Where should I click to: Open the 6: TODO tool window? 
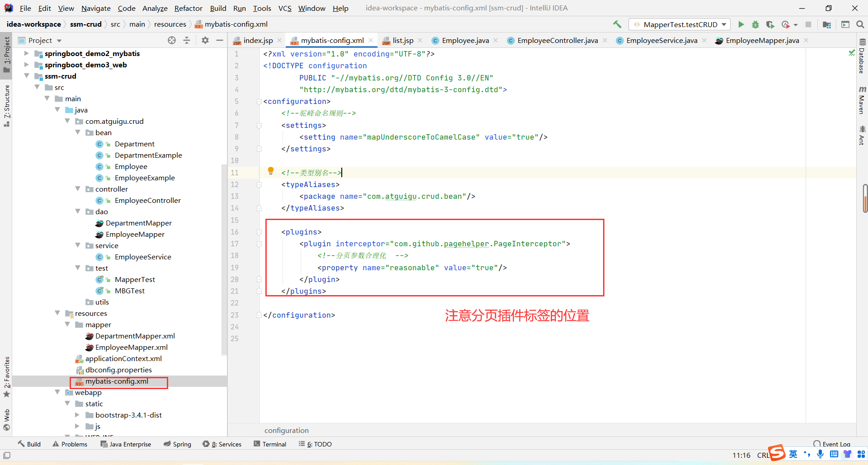tap(315, 444)
